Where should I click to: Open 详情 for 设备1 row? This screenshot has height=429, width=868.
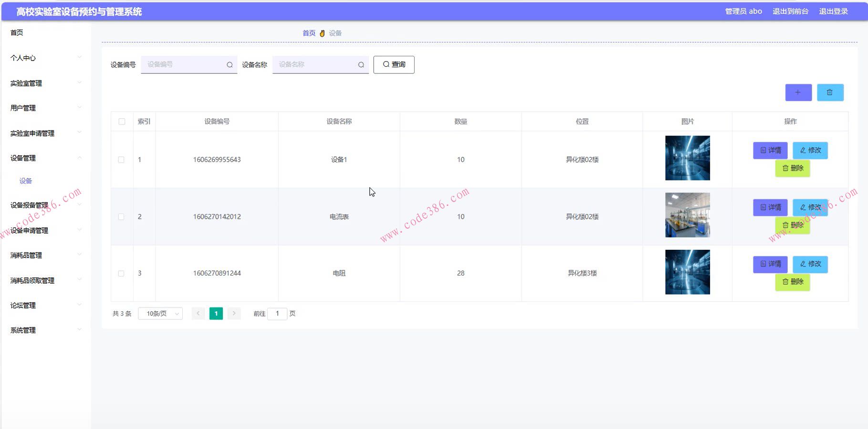pyautogui.click(x=770, y=150)
